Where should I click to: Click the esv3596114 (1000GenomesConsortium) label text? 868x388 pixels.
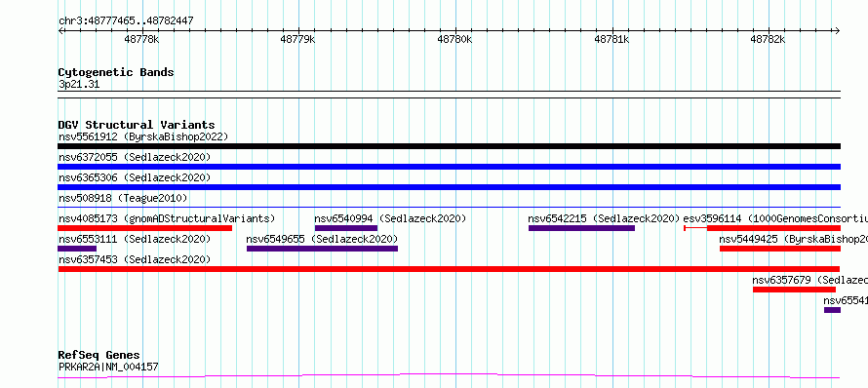[775, 218]
